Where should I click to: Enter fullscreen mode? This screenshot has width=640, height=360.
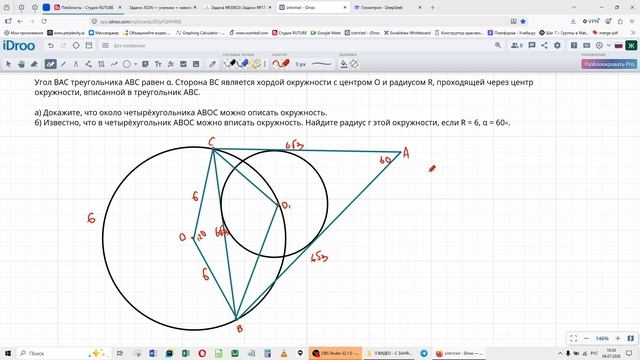[x=573, y=338]
